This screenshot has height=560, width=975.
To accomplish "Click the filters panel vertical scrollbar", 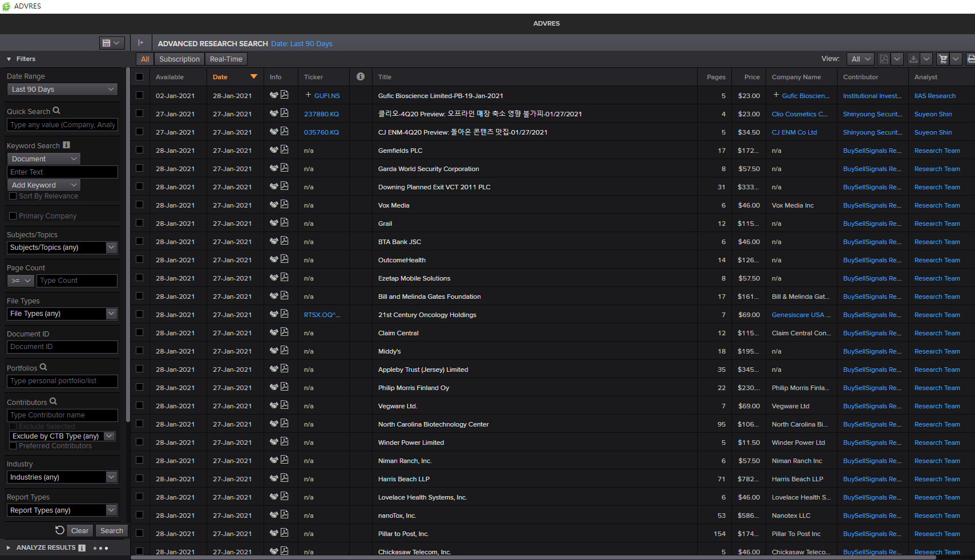I will 128,245.
